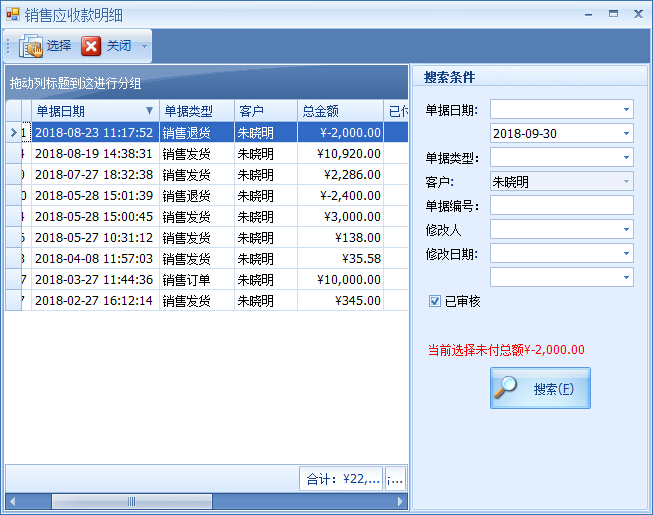The image size is (653, 515).
Task: Click the 单据编号 input field
Action: [x=561, y=205]
